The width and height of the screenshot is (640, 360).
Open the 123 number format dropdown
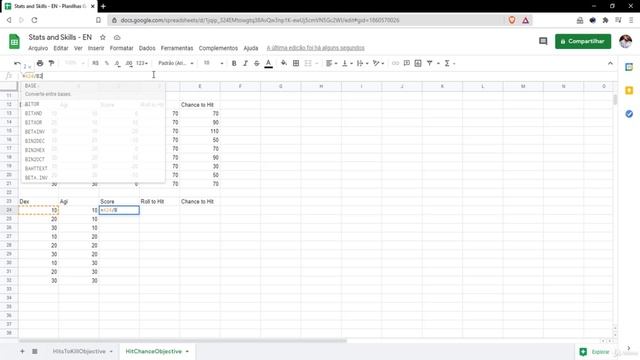(142, 63)
